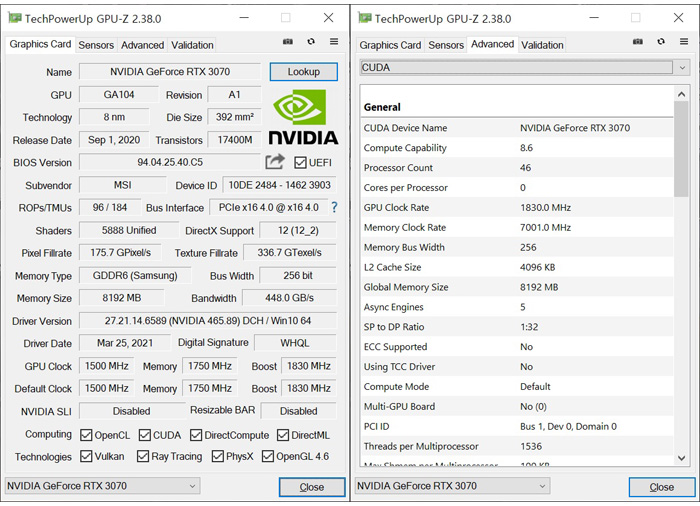Toggle the UEFI checkbox
Screen dimensions: 700x506
pos(300,163)
